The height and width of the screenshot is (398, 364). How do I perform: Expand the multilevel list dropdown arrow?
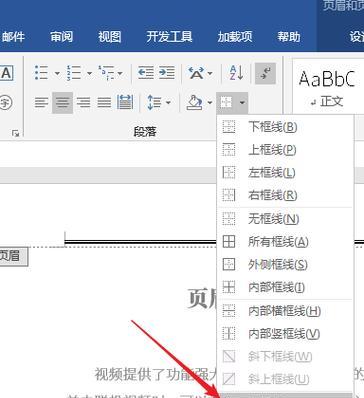120,73
